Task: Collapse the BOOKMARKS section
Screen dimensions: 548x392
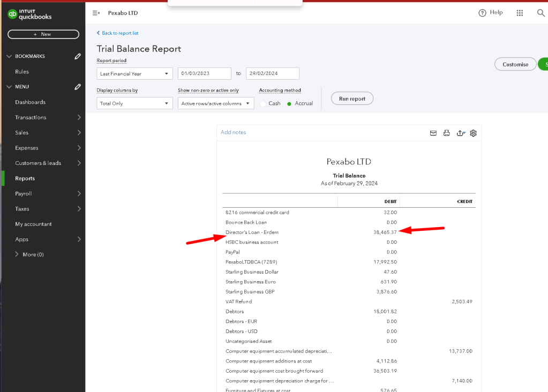Action: click(x=9, y=56)
